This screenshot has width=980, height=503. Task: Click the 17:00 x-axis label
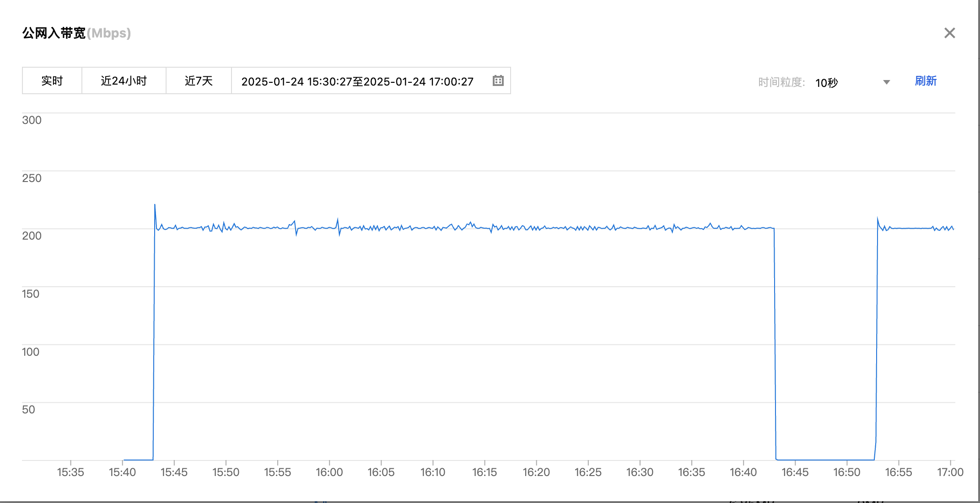point(950,472)
